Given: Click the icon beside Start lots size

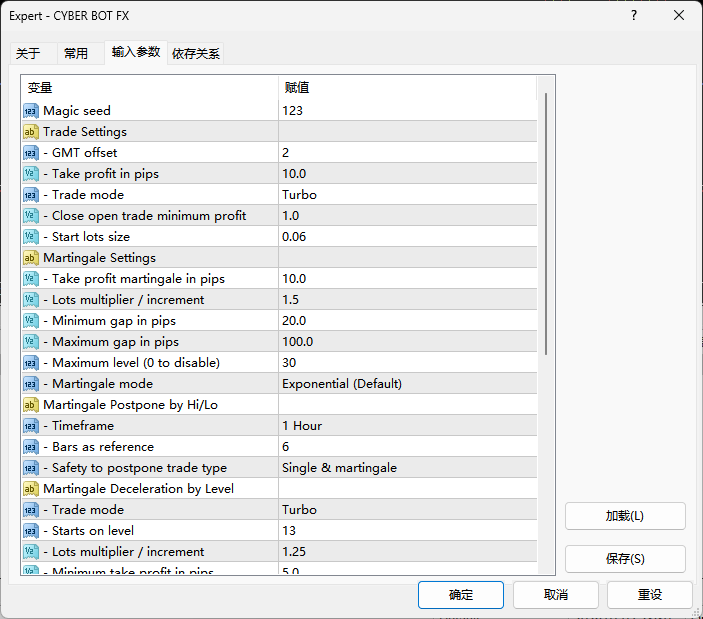Looking at the screenshot, I should [x=31, y=237].
